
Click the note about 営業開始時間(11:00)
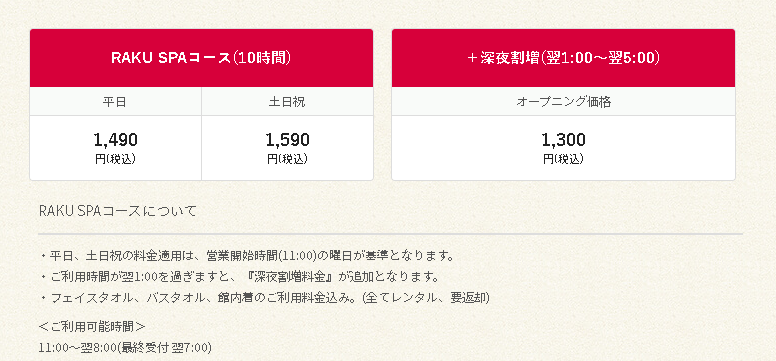(x=247, y=257)
